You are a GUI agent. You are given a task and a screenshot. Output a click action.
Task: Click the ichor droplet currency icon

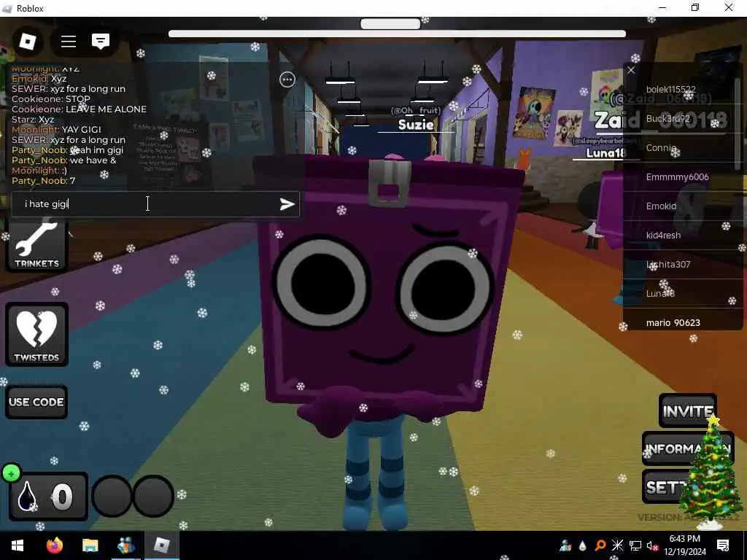pos(27,497)
